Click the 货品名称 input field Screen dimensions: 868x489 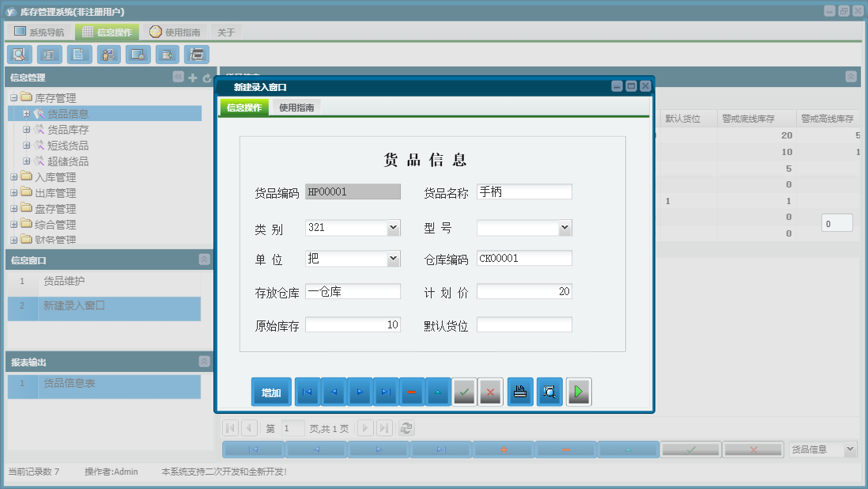coord(524,191)
